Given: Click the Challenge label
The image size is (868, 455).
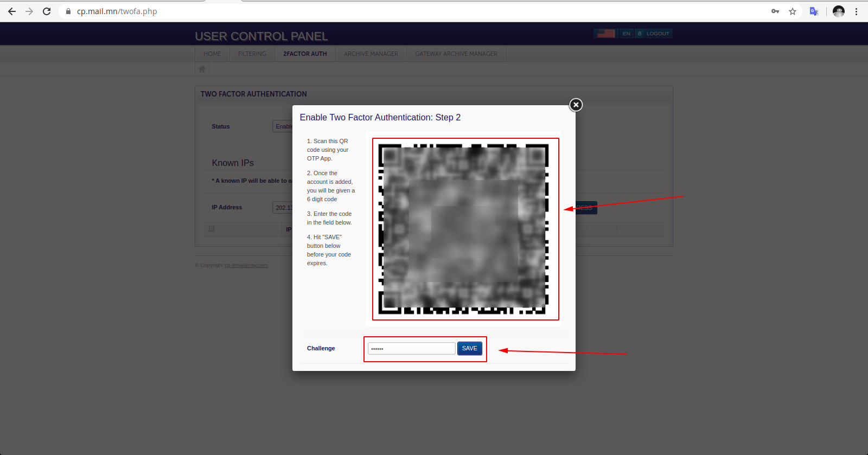Looking at the screenshot, I should click(321, 348).
